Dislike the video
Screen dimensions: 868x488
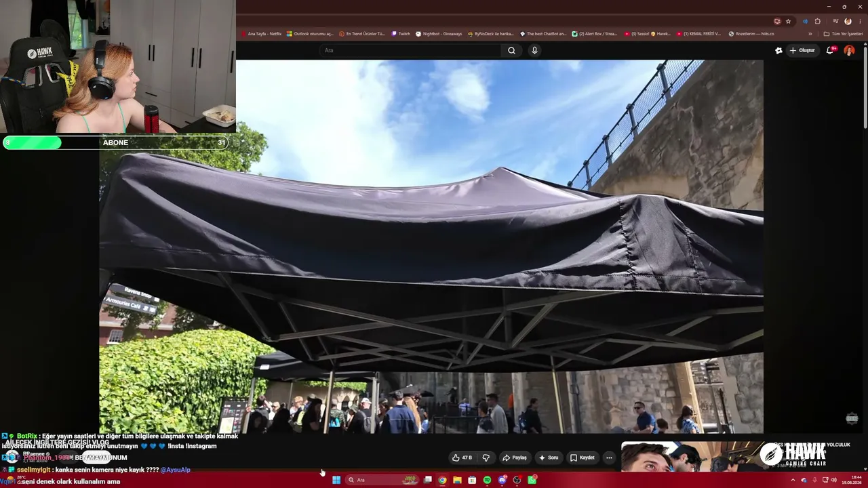pos(486,457)
